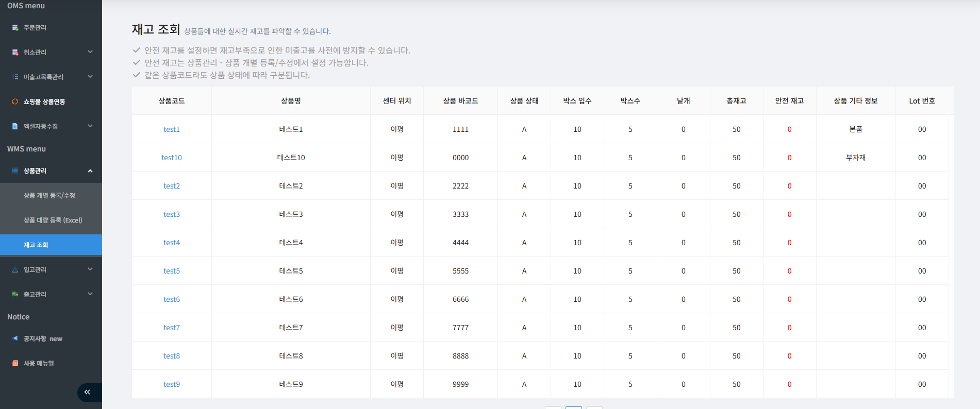Open the test10 product code link
This screenshot has width=980, height=409.
(x=172, y=158)
